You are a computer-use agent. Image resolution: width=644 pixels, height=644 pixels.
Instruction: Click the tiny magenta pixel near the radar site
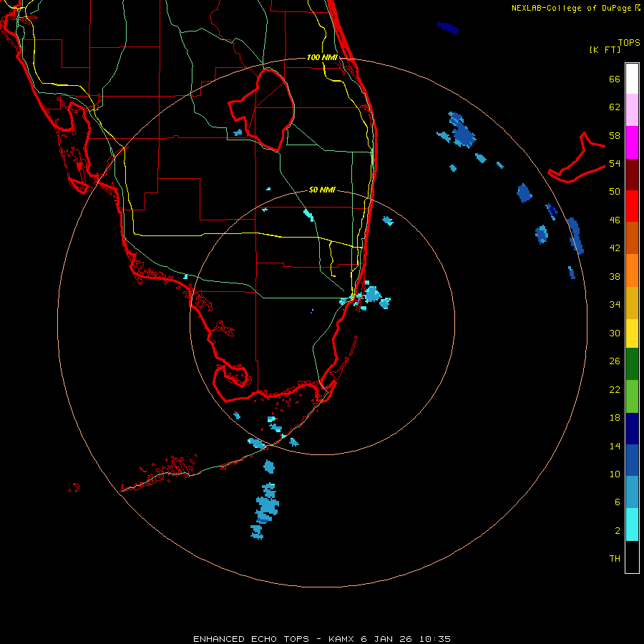pyautogui.click(x=311, y=313)
